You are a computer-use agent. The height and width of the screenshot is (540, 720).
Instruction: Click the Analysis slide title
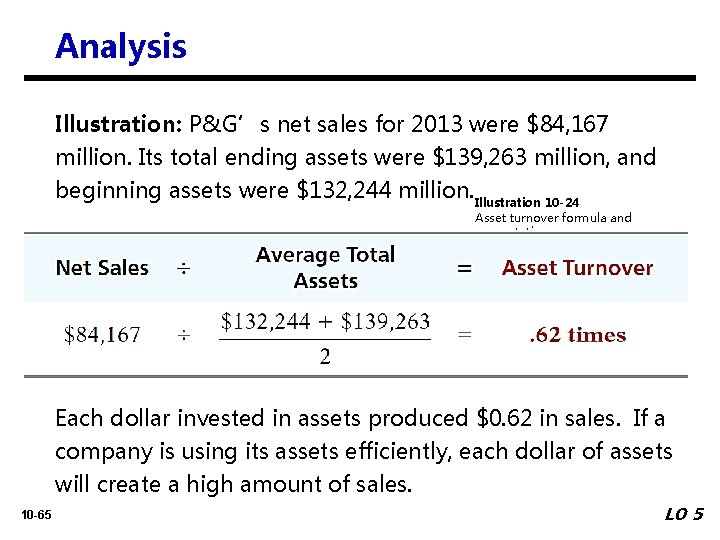point(121,46)
